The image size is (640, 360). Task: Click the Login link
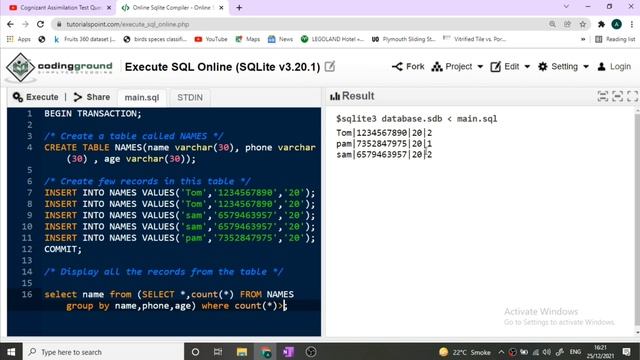click(614, 67)
